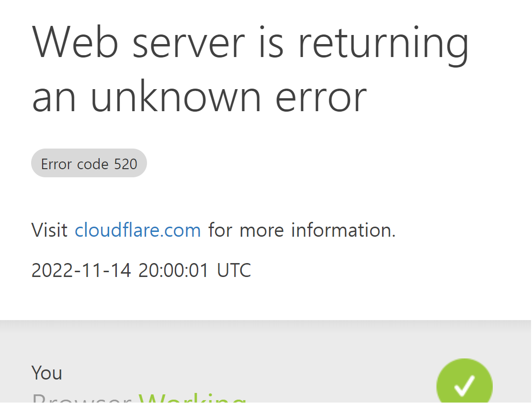Click the 'for more information.' text

pyautogui.click(x=302, y=230)
